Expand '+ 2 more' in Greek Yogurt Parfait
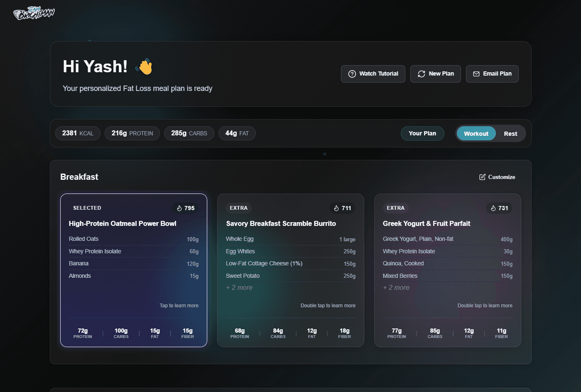 (396, 288)
